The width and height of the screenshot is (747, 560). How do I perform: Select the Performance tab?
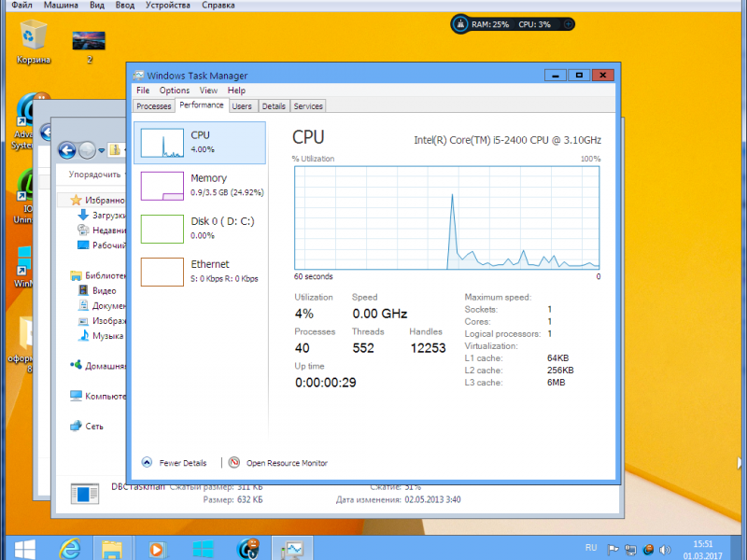tap(202, 105)
